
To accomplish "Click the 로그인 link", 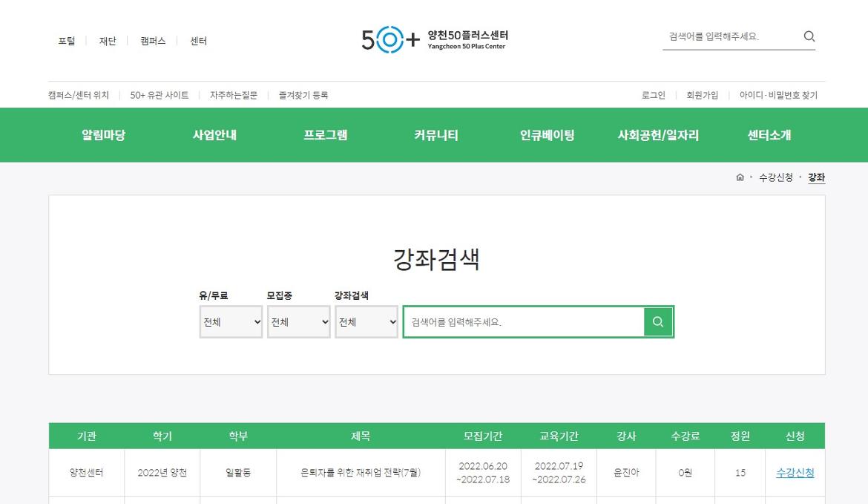I will pos(656,95).
